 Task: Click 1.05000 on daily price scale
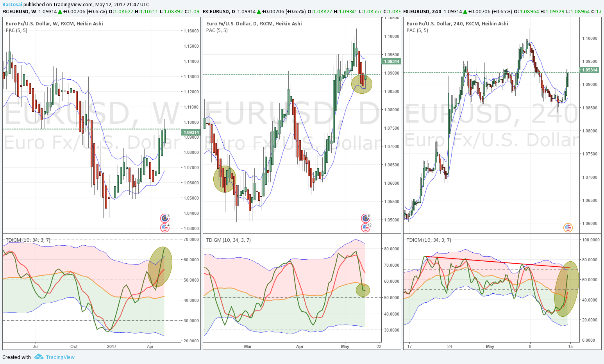pyautogui.click(x=391, y=220)
